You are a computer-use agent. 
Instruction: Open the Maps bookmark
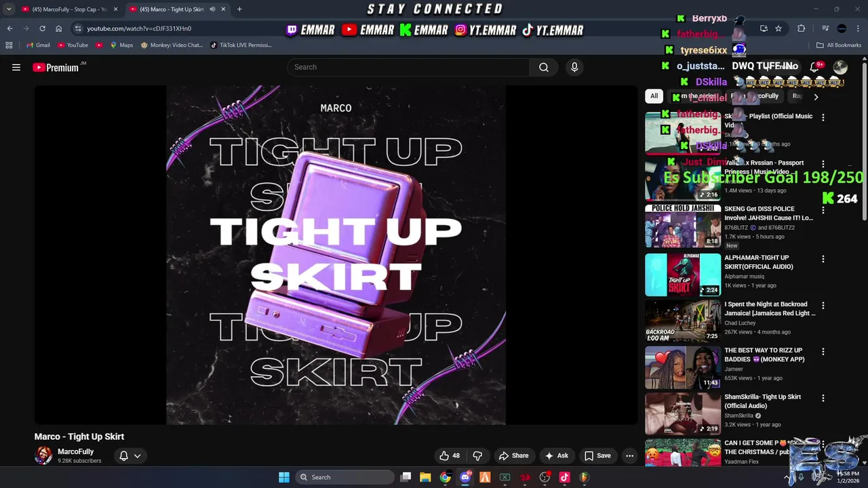point(121,45)
